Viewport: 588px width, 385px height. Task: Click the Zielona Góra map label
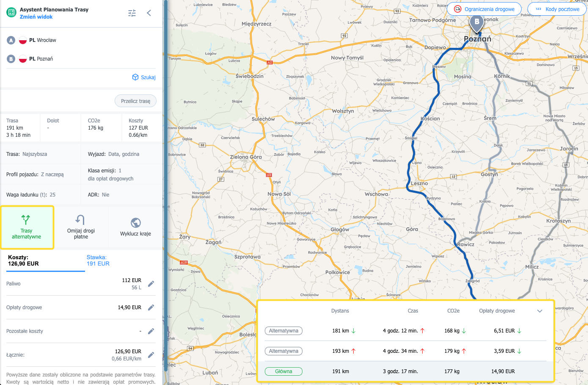[x=246, y=157]
